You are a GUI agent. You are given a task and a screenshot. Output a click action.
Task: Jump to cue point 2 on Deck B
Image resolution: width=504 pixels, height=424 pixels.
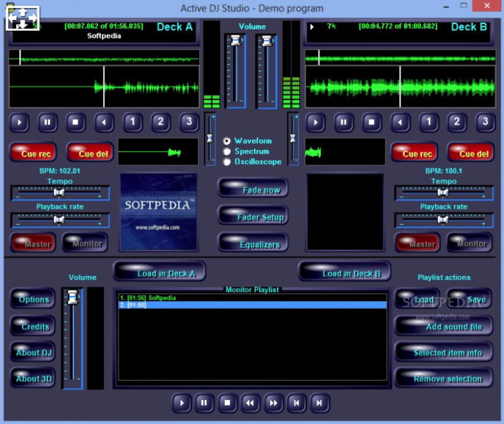457,122
